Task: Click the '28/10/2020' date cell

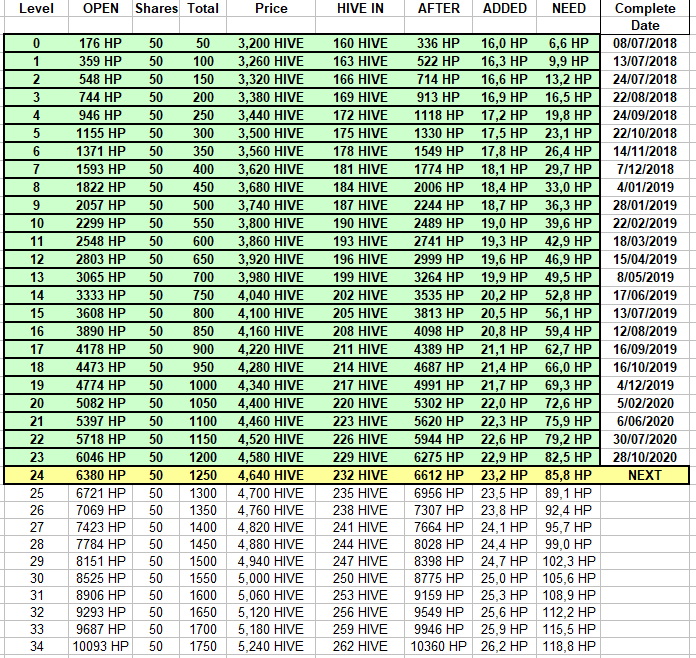Action: (x=645, y=457)
